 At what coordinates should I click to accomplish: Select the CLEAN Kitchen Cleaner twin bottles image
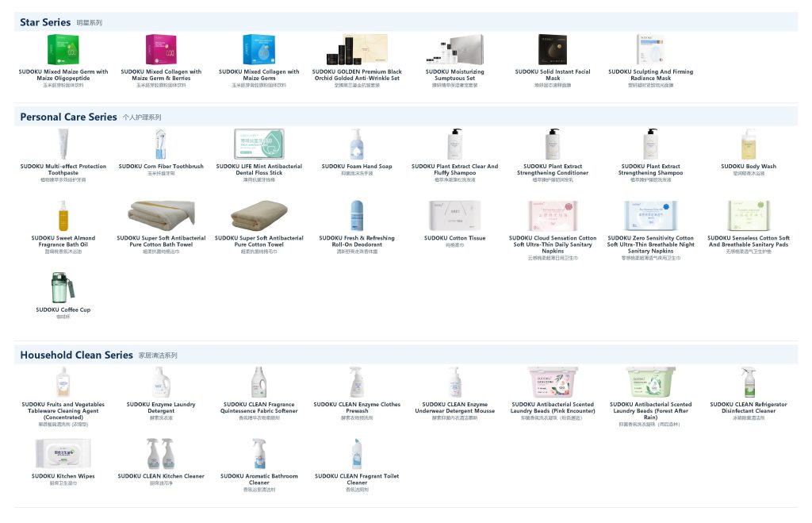click(161, 453)
